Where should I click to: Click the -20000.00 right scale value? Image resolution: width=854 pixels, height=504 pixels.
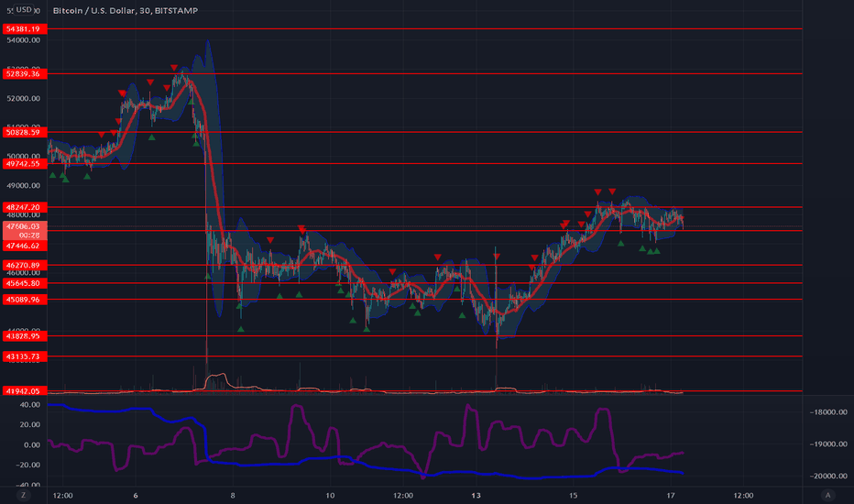click(827, 476)
